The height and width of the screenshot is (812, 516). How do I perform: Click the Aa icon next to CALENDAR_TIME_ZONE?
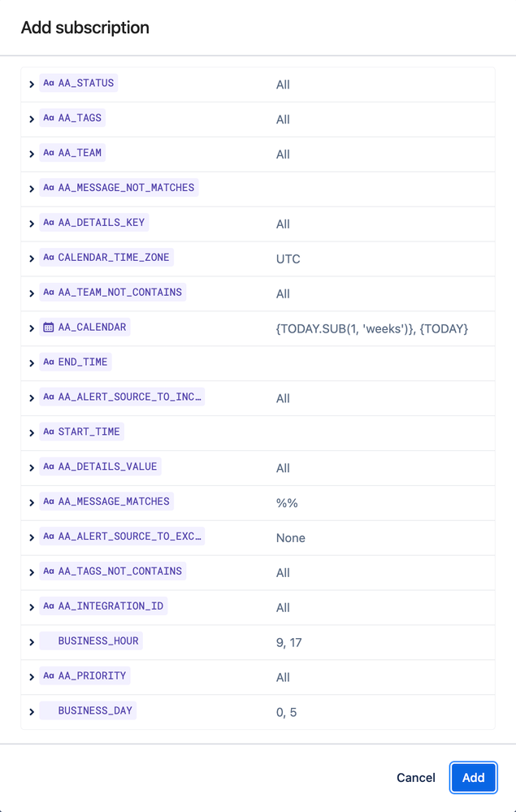click(49, 258)
